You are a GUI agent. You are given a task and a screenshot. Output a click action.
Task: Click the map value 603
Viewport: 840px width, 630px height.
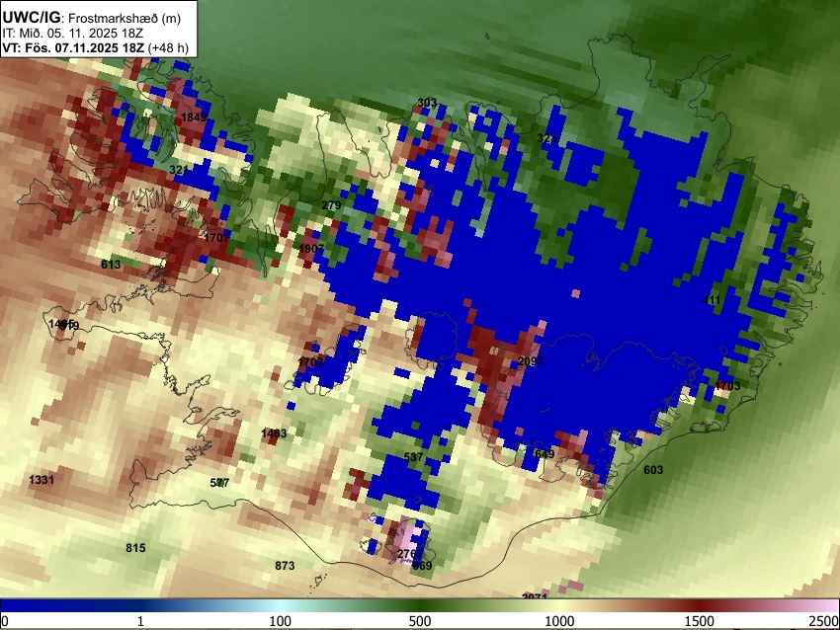[653, 469]
